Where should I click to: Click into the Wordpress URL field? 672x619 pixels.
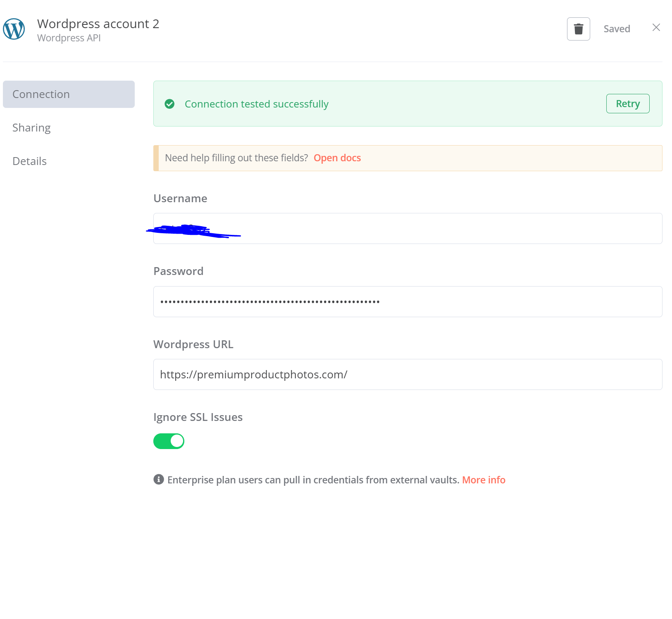tap(407, 375)
